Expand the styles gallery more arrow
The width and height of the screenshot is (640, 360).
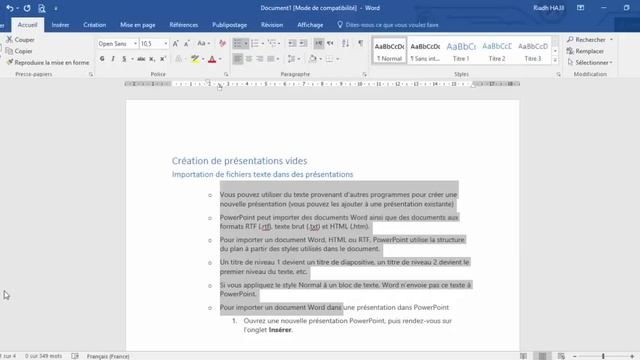pyautogui.click(x=555, y=60)
